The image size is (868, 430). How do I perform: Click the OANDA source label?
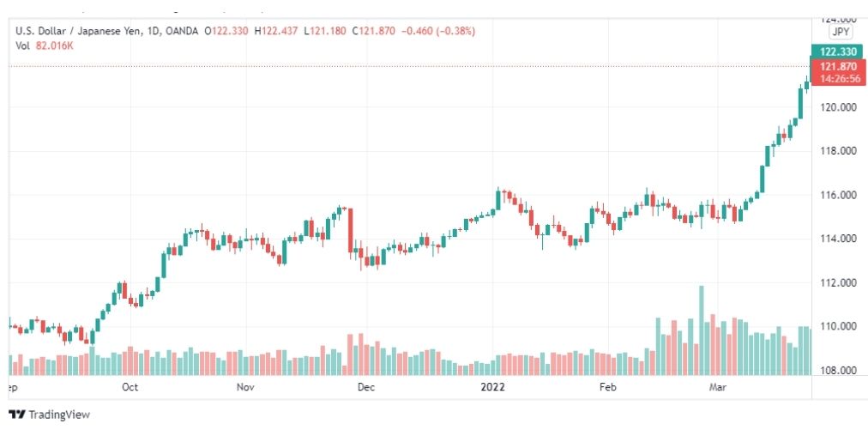click(182, 32)
